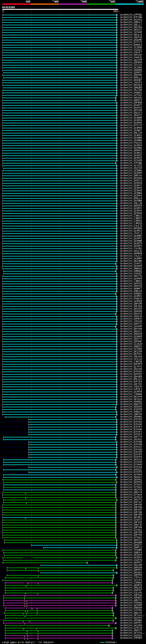Image resolution: width=146 pixels, height=644 pixels.
Task: Select the AV419385 query label
Action: point(8,7)
